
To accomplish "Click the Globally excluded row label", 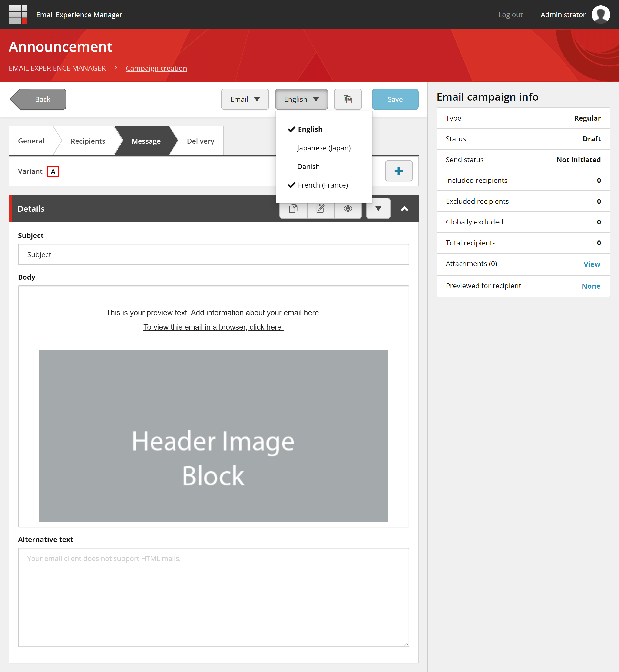I will (474, 222).
